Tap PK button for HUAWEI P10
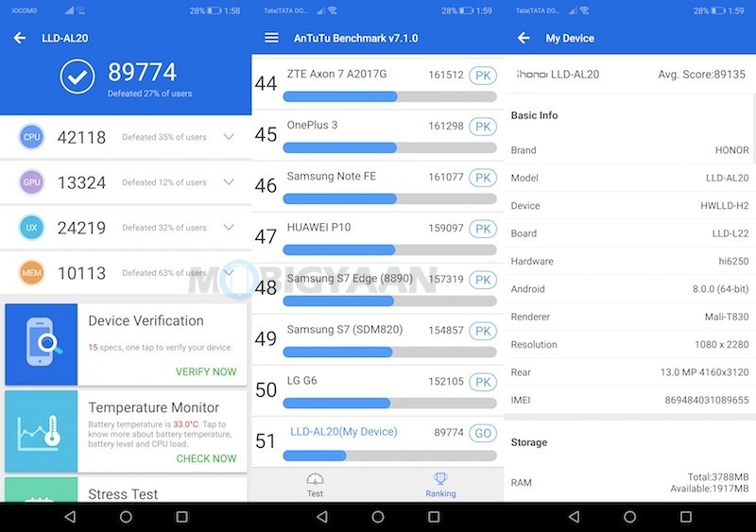The width and height of the screenshot is (756, 532). 483,229
